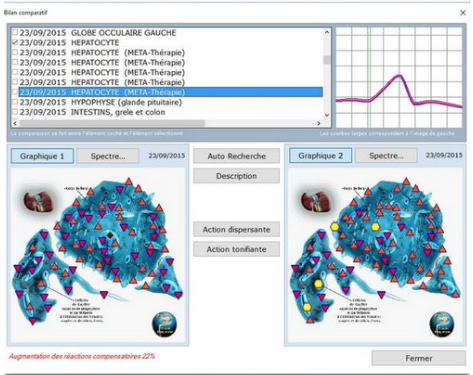The height and width of the screenshot is (375, 473).
Task: Click the topmost orange triangle marker in Graphique 1
Action: pos(129,182)
